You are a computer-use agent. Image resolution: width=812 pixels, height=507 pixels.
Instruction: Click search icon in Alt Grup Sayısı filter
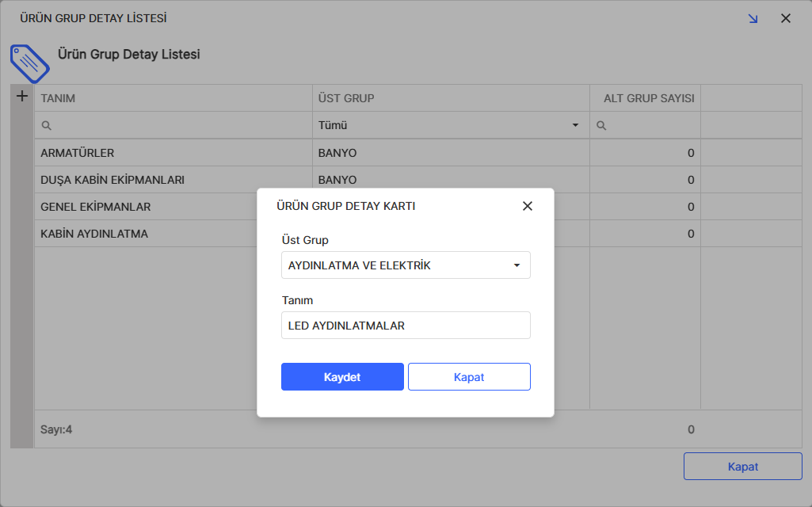(601, 125)
